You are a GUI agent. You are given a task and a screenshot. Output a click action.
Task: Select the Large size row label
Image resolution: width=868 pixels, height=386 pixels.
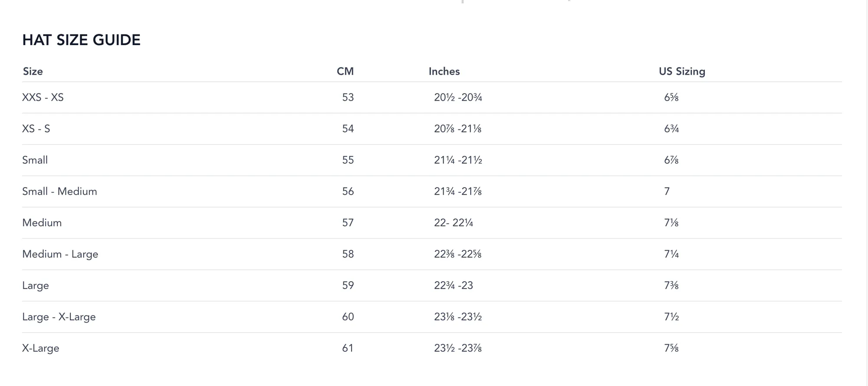(36, 285)
